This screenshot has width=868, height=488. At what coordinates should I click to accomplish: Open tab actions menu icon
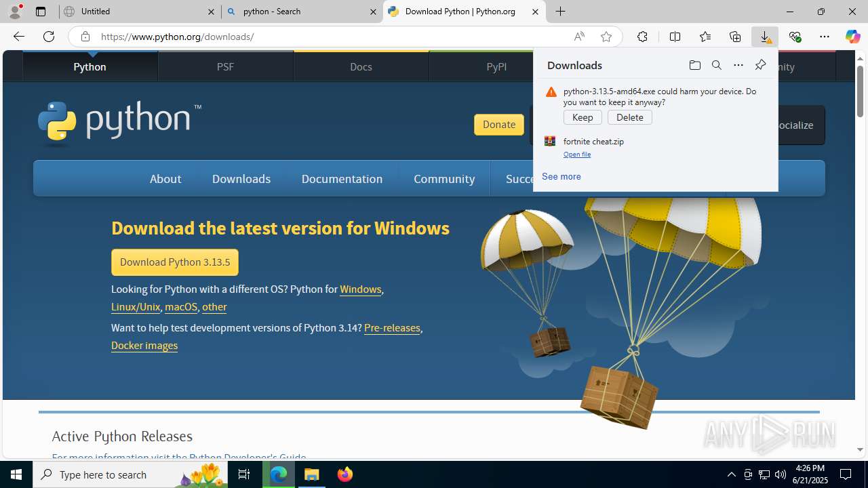pyautogui.click(x=41, y=12)
